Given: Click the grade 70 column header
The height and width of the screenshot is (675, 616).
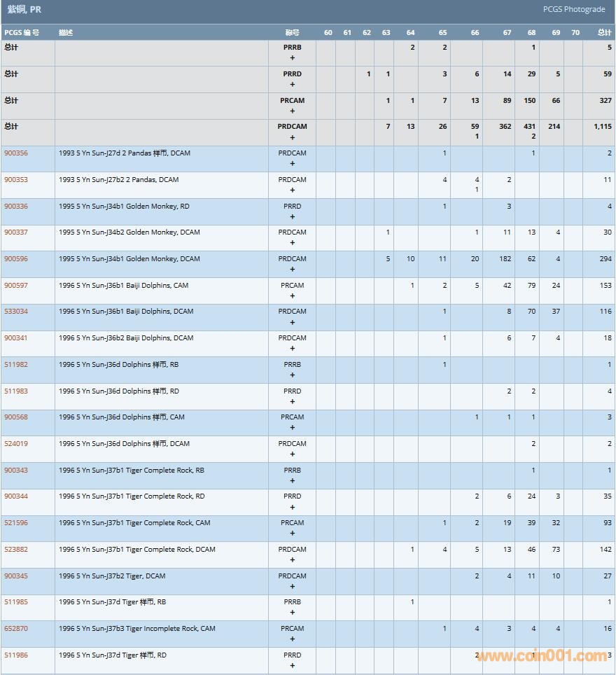Looking at the screenshot, I should [575, 33].
